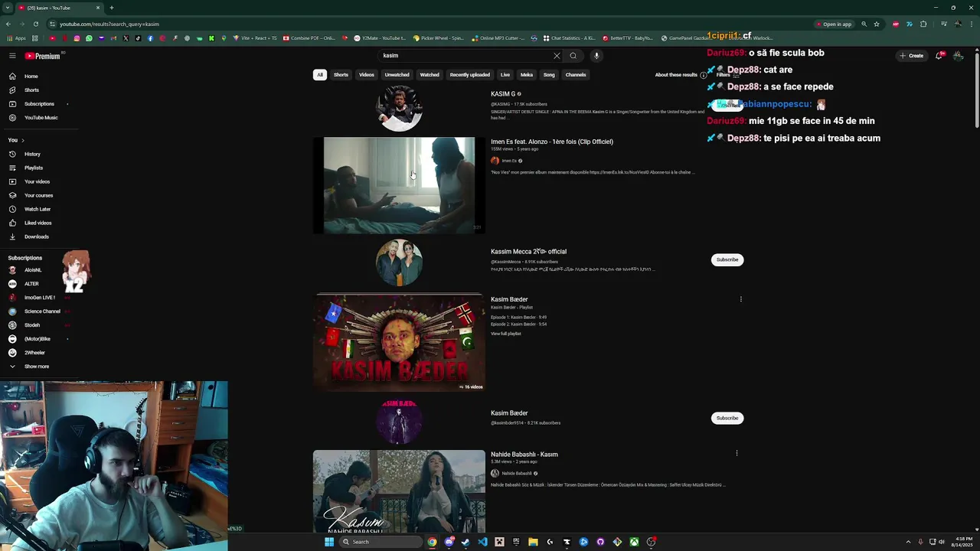This screenshot has width=980, height=551.
Task: Open ALTER subscription channel
Action: click(31, 284)
